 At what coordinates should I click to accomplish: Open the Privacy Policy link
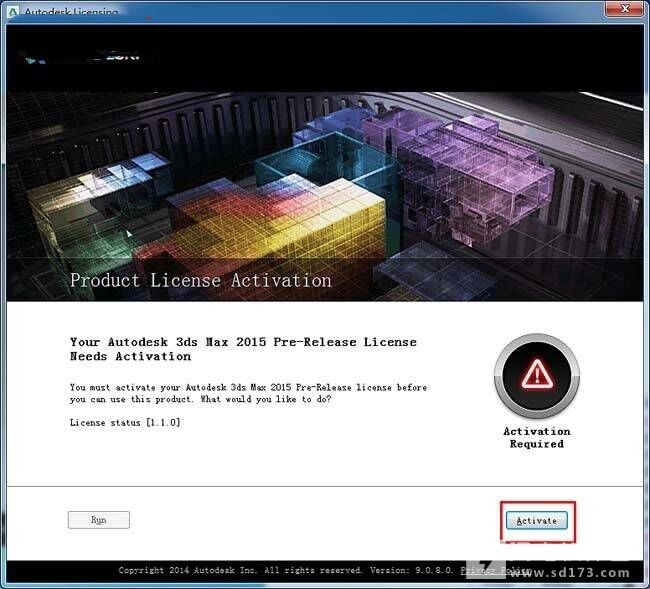(496, 570)
